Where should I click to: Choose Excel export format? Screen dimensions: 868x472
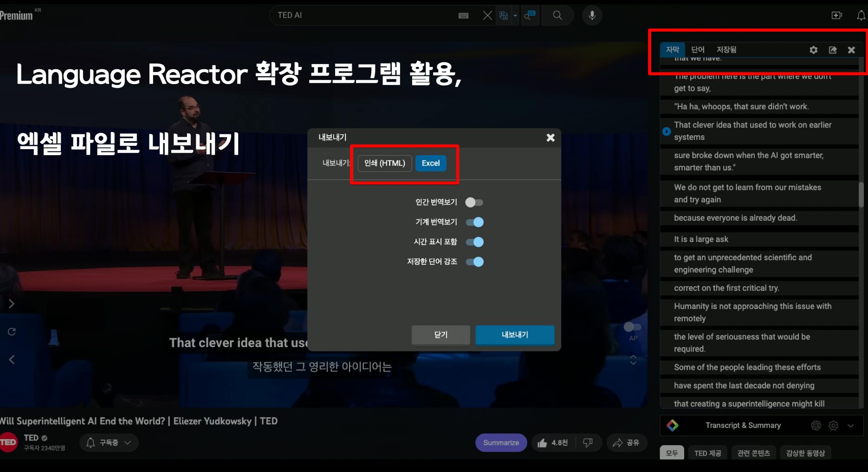pyautogui.click(x=431, y=163)
